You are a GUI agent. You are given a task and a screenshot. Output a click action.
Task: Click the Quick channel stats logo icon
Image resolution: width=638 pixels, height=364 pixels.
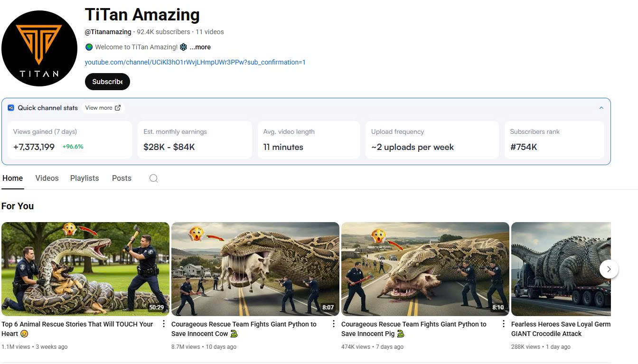click(x=11, y=108)
